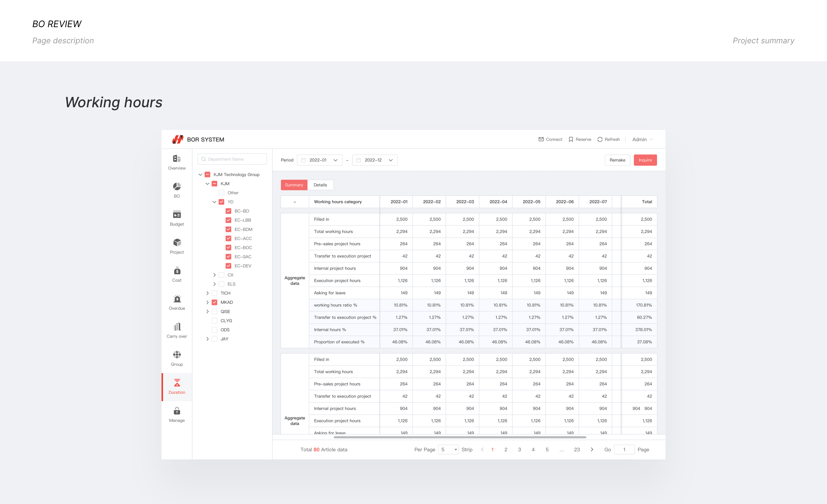Open the Admin user menu
The height and width of the screenshot is (504, 827).
point(643,139)
